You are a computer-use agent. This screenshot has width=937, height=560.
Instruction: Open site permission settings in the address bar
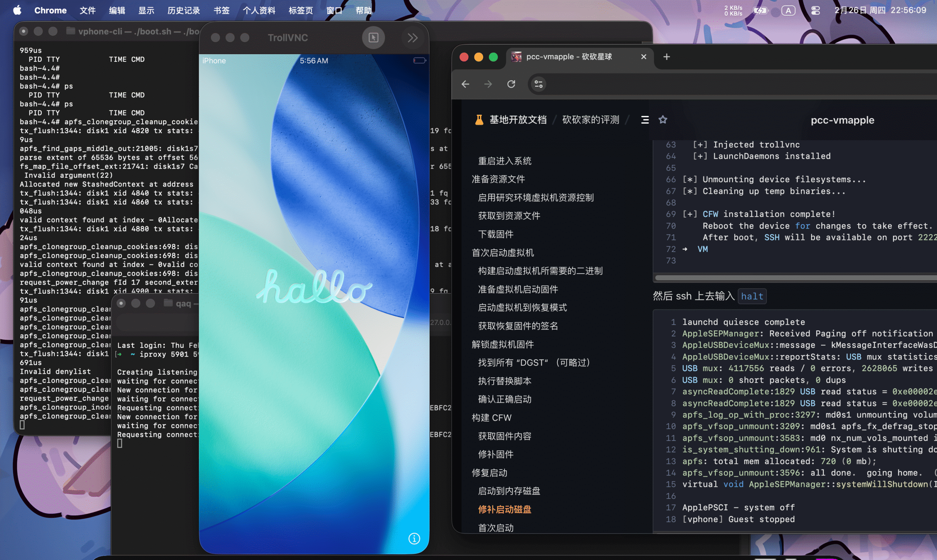coord(538,84)
